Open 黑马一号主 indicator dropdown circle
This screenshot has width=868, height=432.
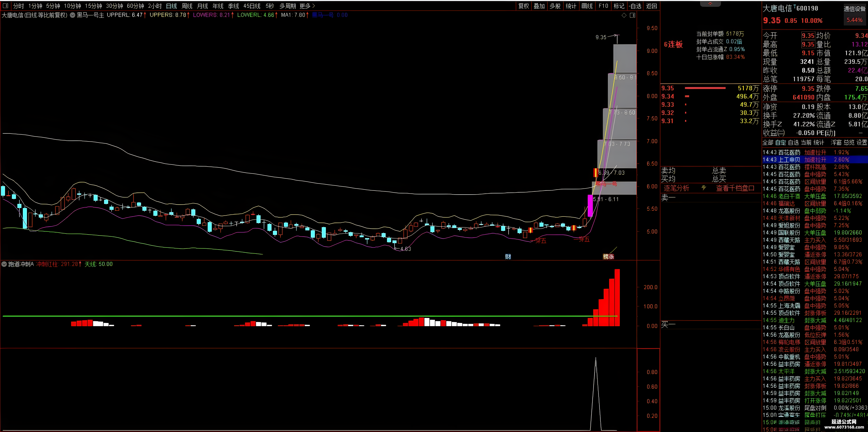(72, 15)
